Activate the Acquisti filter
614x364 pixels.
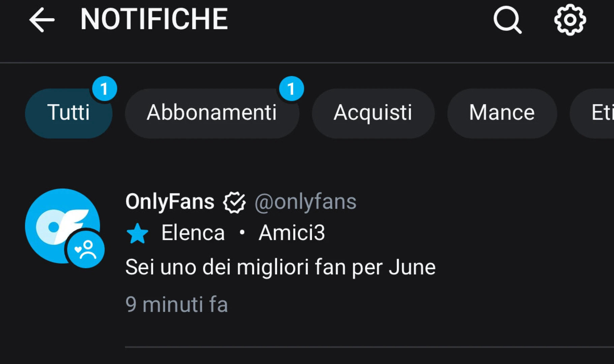click(373, 113)
